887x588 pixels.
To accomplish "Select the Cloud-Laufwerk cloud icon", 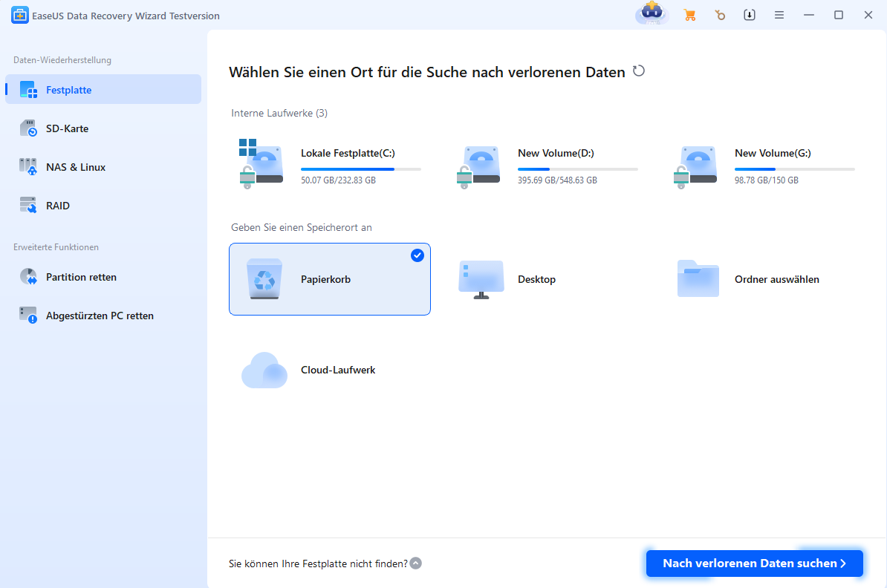I will 264,370.
